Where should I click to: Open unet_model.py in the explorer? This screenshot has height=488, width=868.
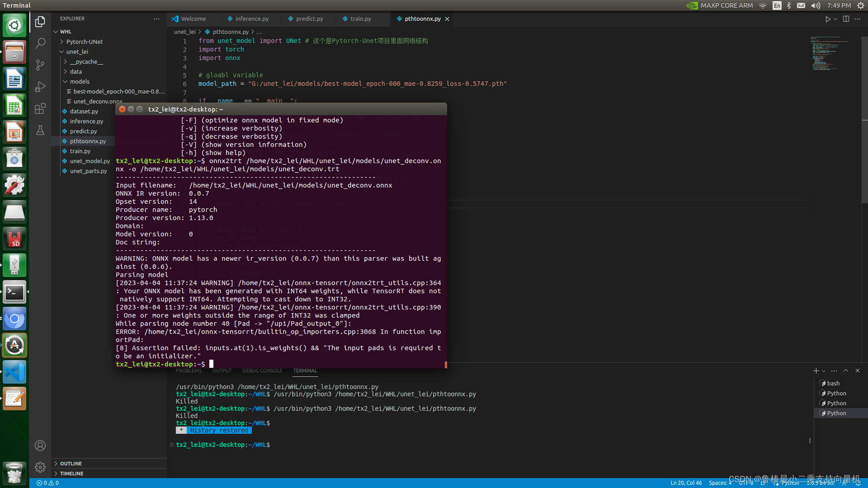[x=90, y=161]
